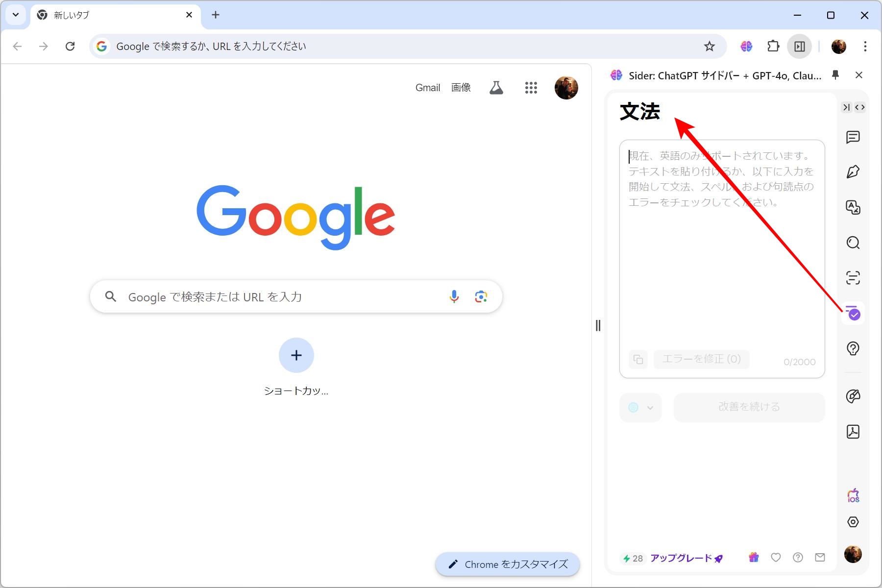Open the Google apps grid

click(x=531, y=88)
